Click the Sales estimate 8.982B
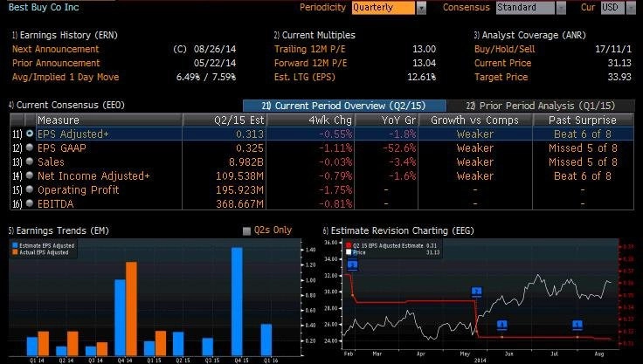 (x=246, y=161)
